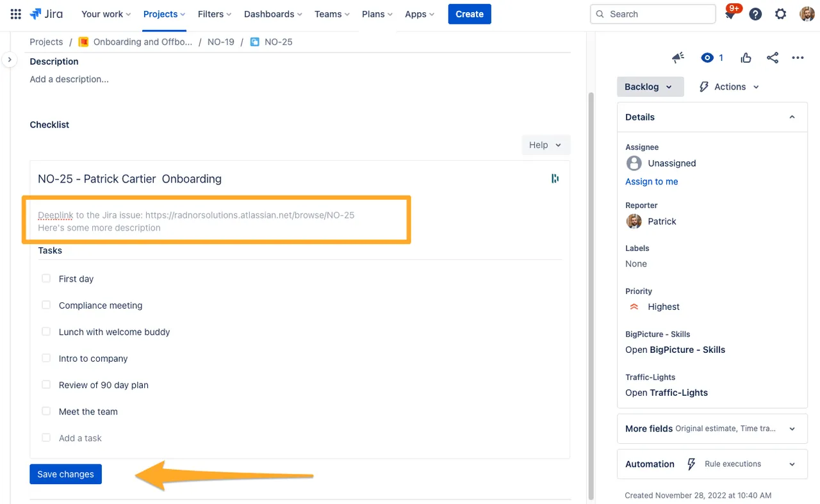The height and width of the screenshot is (504, 820).
Task: Open the Dashboards menu
Action: [273, 14]
